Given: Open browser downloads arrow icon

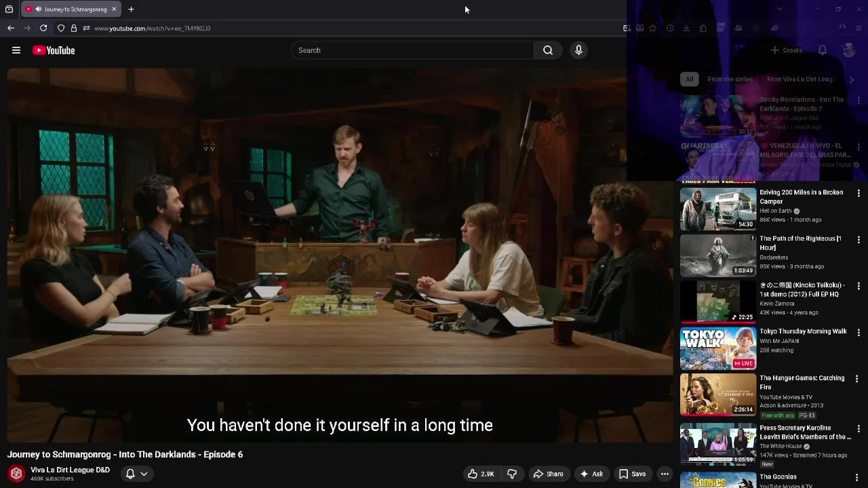Looking at the screenshot, I should (686, 28).
